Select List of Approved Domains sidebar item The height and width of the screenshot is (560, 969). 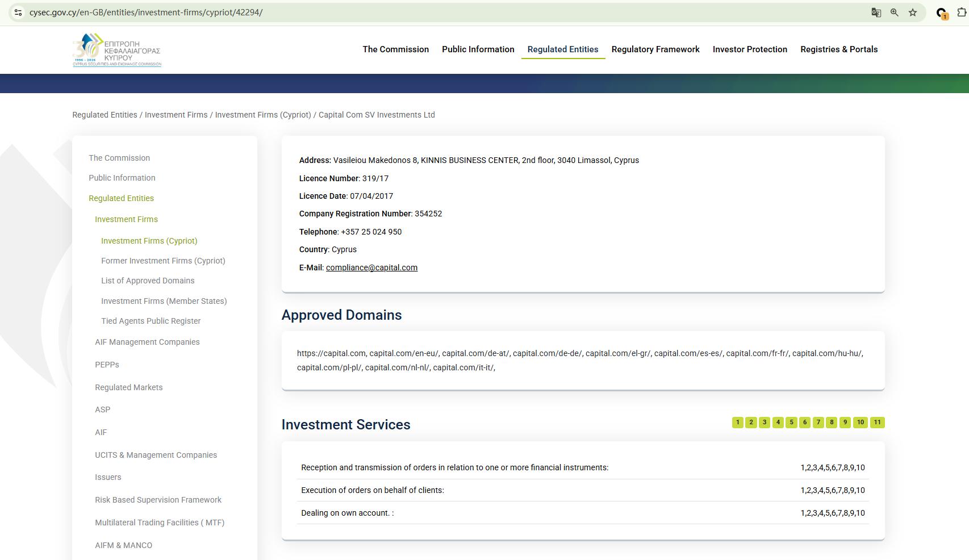coord(148,281)
